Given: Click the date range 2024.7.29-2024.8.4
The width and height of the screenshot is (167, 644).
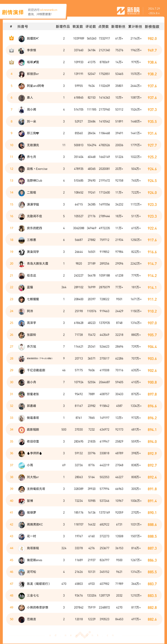Looking at the screenshot, I should tap(154, 11).
